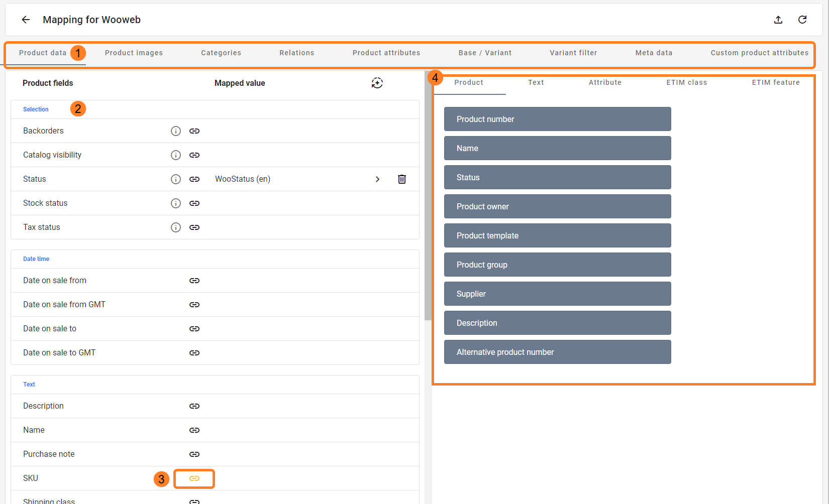This screenshot has height=504, width=829.
Task: Click the Selection section heading
Action: (36, 109)
